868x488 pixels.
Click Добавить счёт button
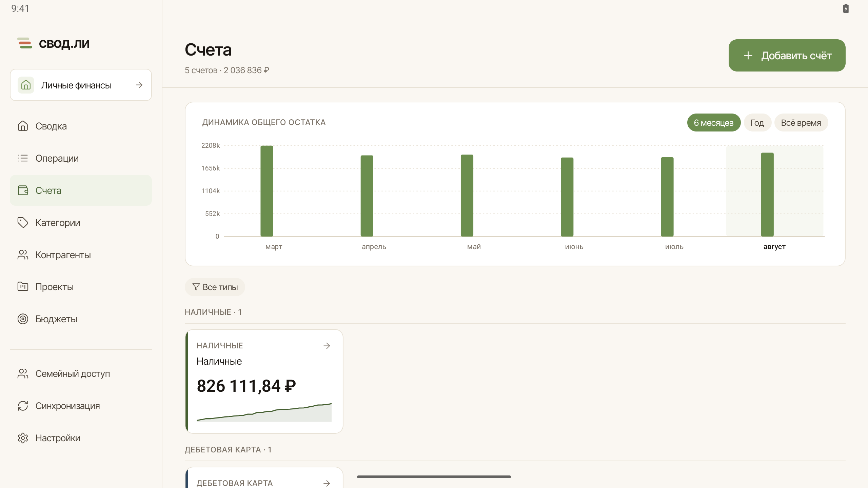(x=787, y=55)
